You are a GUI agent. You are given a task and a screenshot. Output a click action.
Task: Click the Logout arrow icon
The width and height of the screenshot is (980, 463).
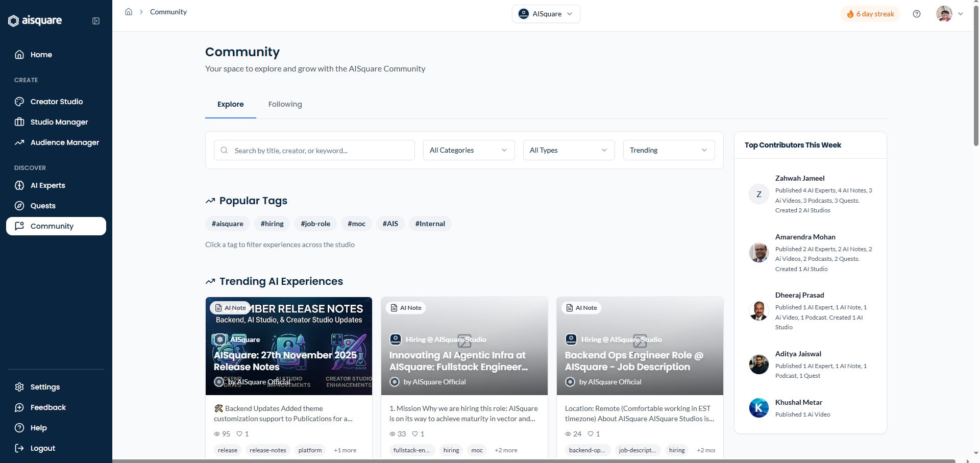(19, 448)
